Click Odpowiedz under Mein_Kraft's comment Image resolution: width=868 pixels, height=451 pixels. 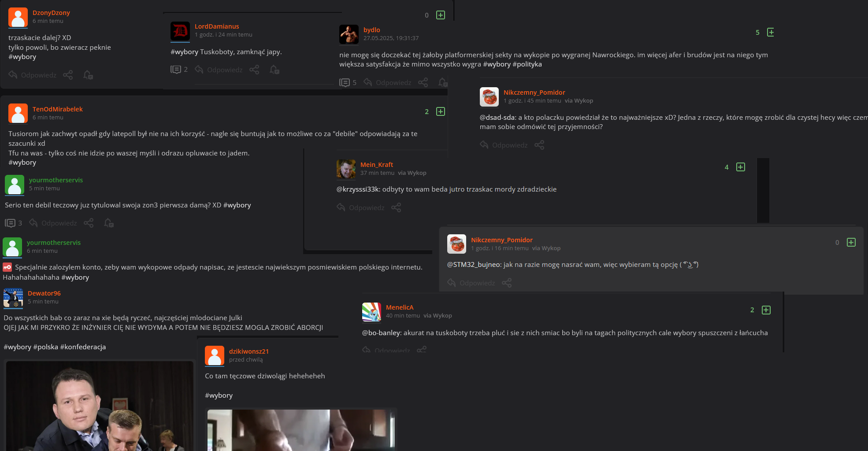360,207
